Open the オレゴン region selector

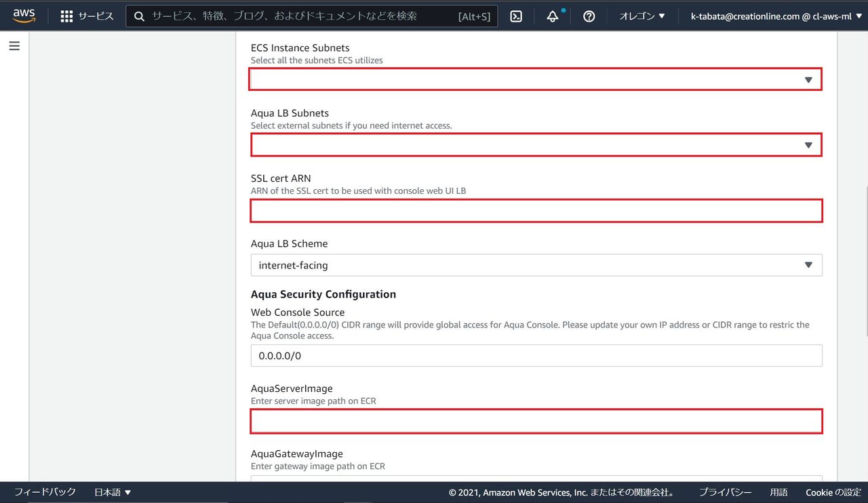click(x=642, y=16)
